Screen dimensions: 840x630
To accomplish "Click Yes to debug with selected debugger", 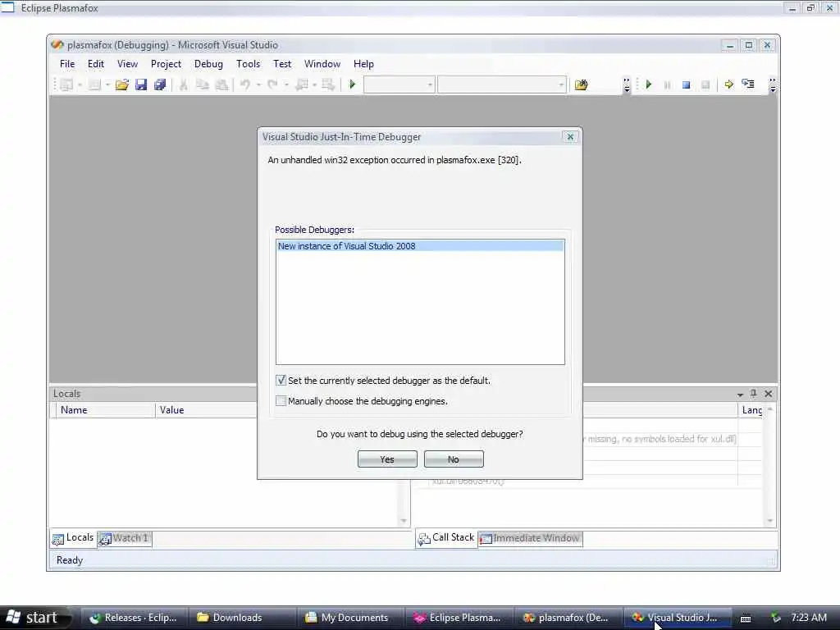I will point(387,459).
